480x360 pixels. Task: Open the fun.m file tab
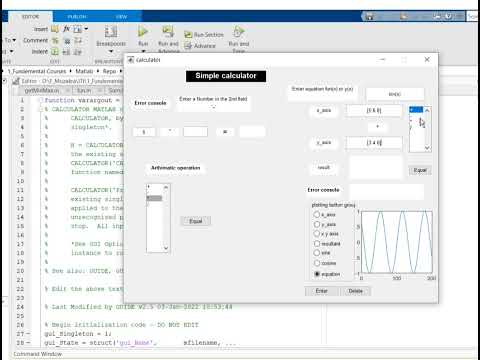tap(84, 90)
